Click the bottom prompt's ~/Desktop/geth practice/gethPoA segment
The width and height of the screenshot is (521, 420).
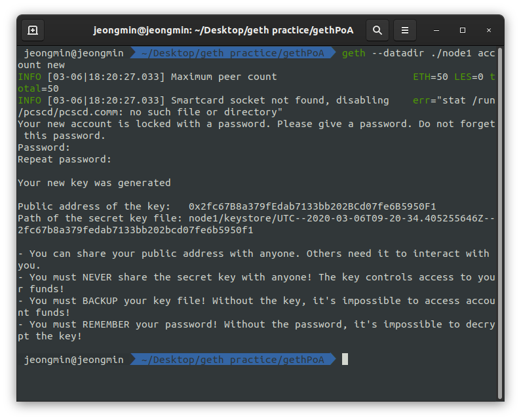pyautogui.click(x=233, y=360)
